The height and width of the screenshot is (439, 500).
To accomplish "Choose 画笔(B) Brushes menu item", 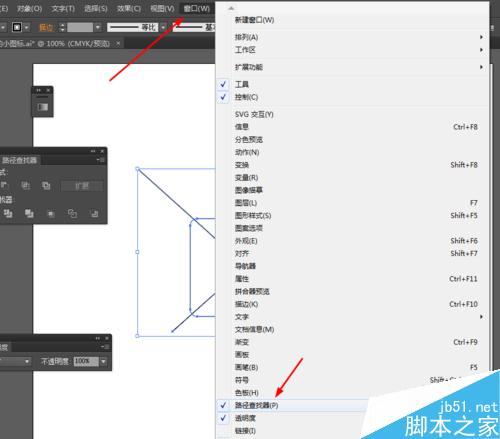I will [x=353, y=367].
